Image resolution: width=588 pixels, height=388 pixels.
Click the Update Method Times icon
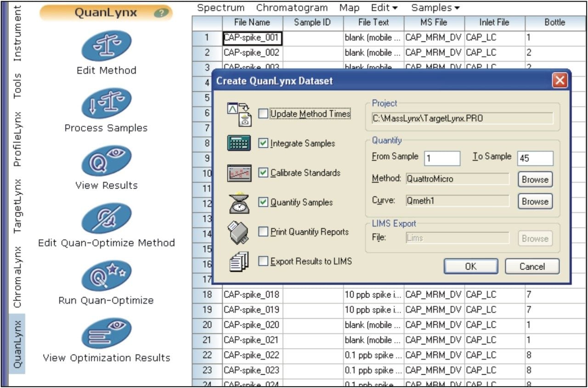(x=239, y=114)
